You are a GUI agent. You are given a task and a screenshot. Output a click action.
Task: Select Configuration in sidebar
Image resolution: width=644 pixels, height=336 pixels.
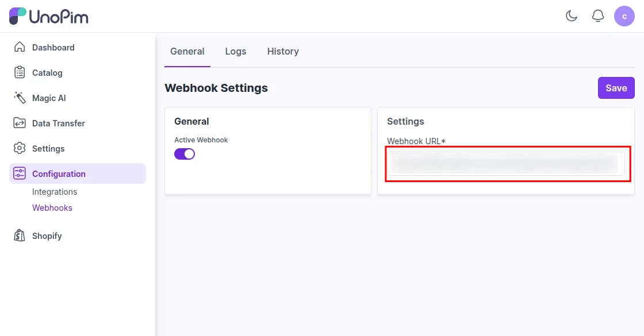[78, 173]
